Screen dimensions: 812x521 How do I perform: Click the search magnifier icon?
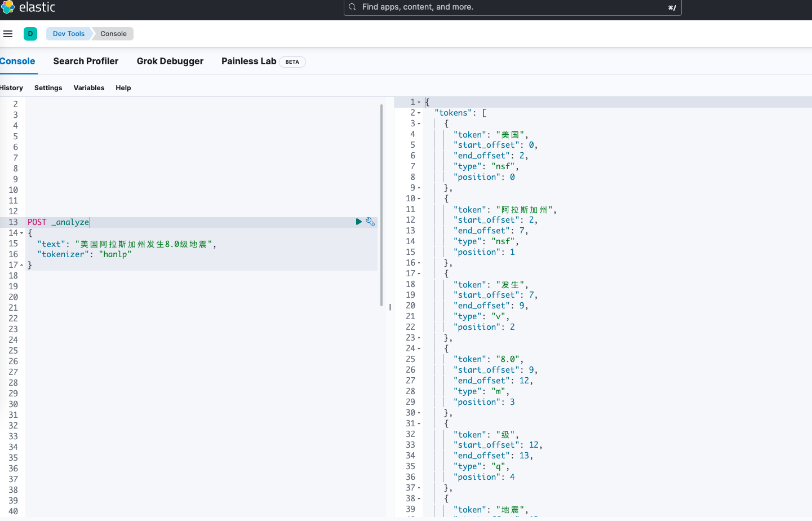coord(352,7)
